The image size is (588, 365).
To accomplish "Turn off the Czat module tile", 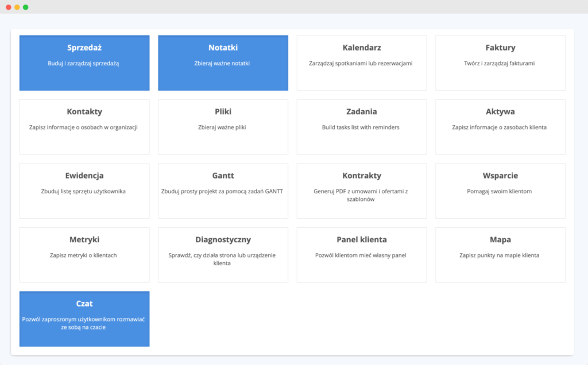I will tap(84, 319).
